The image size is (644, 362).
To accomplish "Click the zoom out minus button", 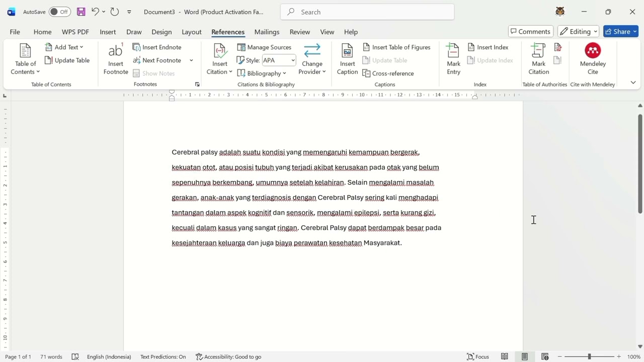I will coord(560,356).
